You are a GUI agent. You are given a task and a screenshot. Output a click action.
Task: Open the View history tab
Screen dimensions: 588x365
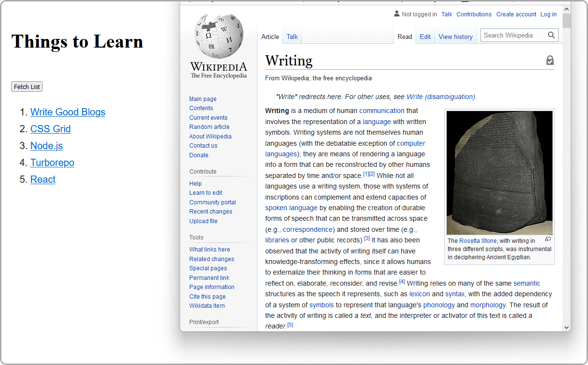pos(455,37)
